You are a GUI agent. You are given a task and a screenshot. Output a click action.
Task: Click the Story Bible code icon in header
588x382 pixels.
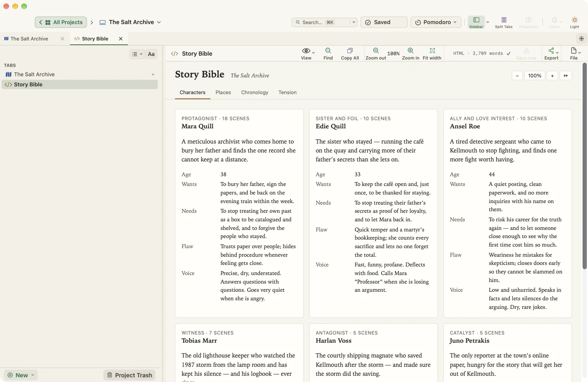175,54
